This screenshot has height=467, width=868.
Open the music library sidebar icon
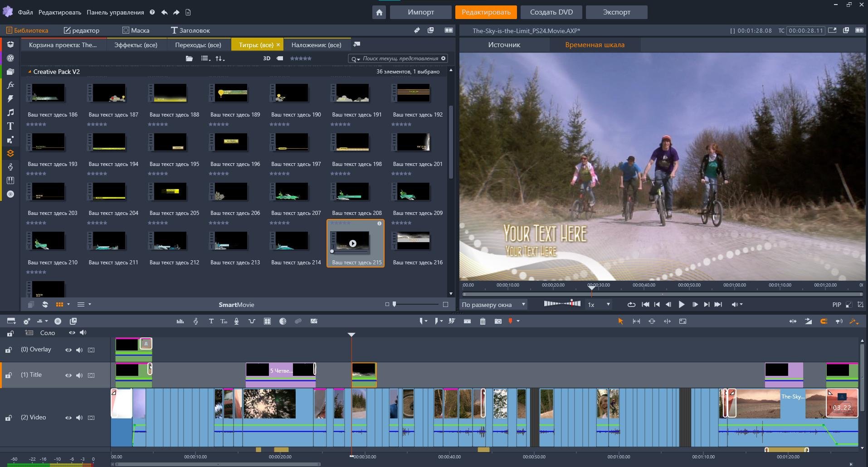[x=10, y=112]
